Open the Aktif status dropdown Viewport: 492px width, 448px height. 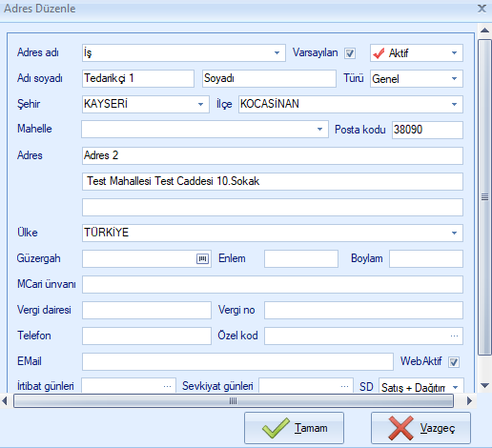454,53
